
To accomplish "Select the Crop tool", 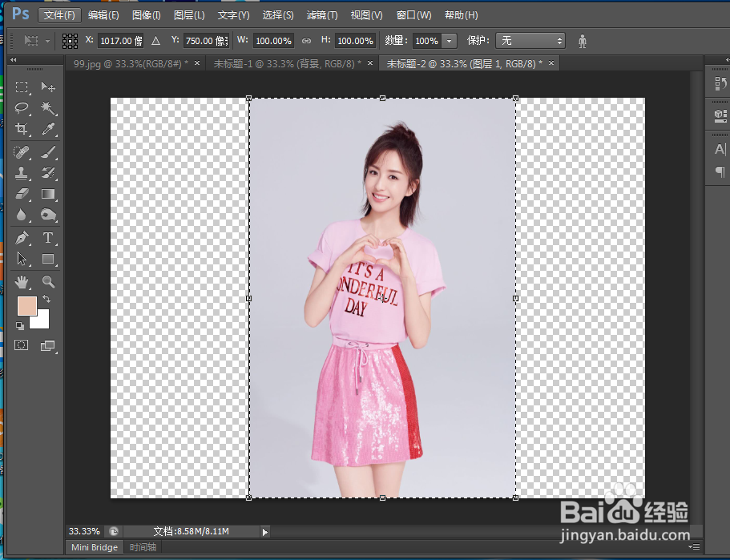I will pyautogui.click(x=22, y=128).
